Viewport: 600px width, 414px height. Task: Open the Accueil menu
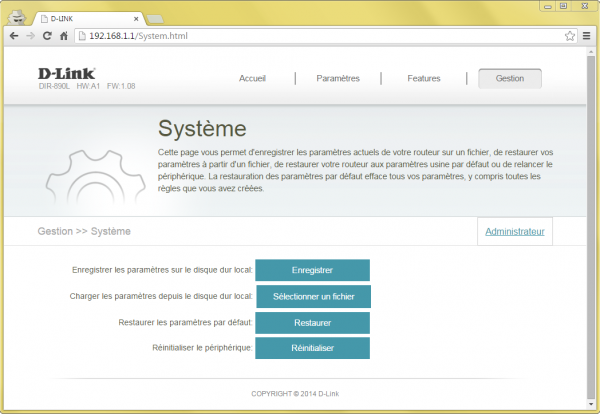[253, 78]
